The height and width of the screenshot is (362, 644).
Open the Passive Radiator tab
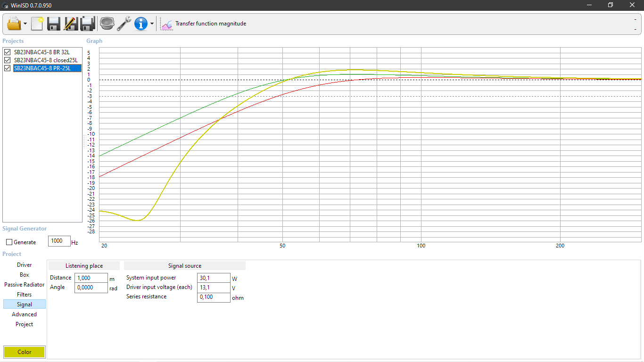tap(25, 285)
